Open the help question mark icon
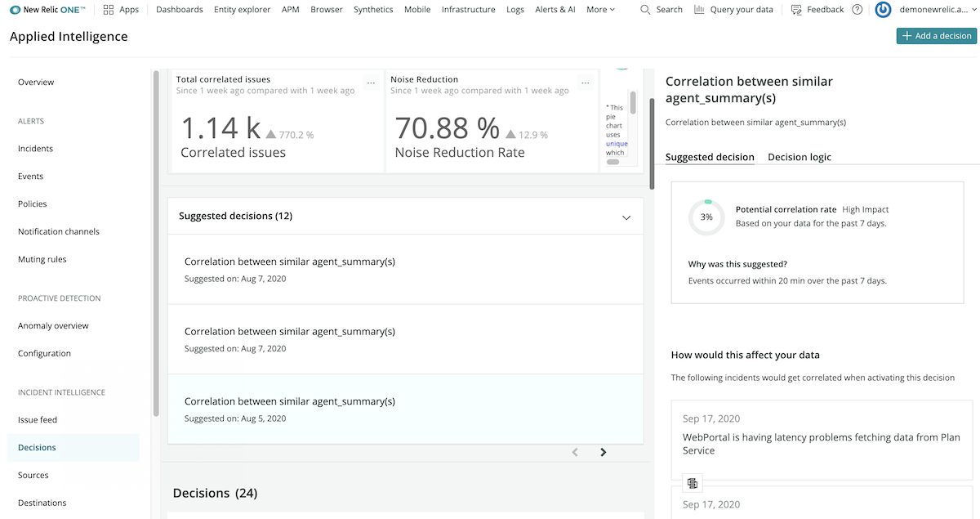This screenshot has width=980, height=519. (x=857, y=10)
